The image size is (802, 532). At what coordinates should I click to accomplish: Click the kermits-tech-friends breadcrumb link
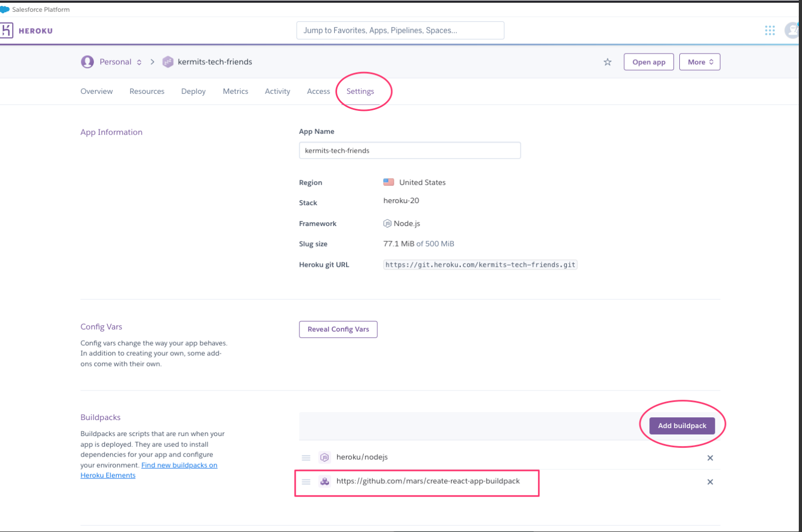[215, 62]
